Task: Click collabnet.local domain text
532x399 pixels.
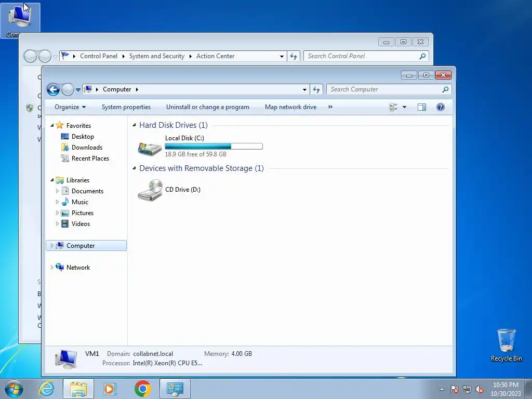Action: coord(153,353)
